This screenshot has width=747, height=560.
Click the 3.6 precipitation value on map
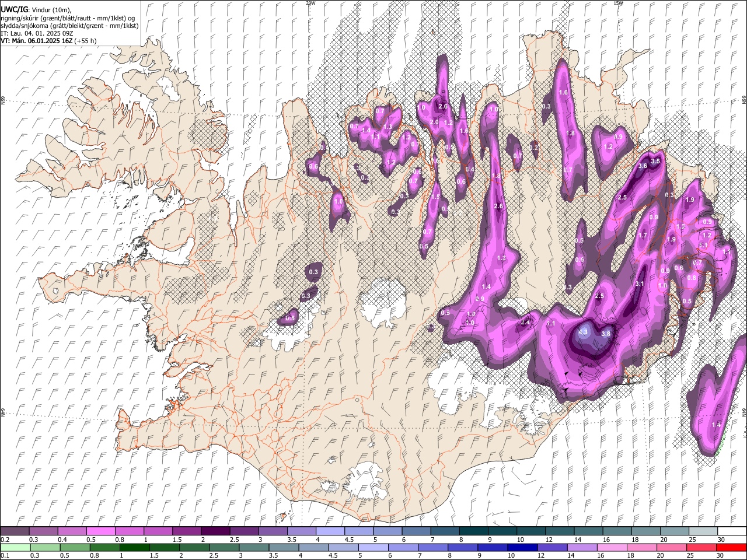point(643,166)
